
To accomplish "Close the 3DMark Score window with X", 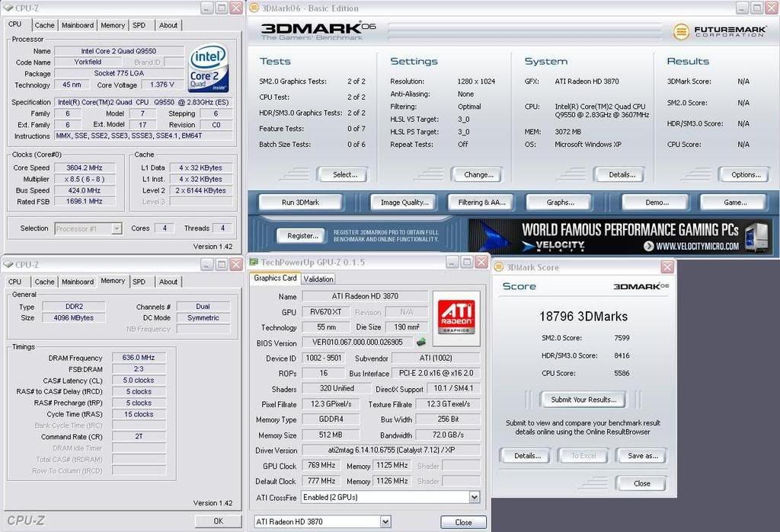I will [667, 267].
